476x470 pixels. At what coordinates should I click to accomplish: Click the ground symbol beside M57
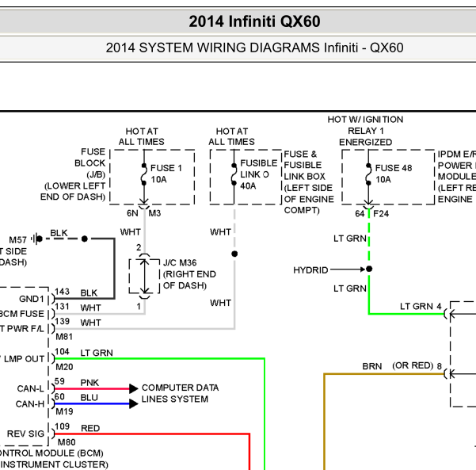(36, 239)
